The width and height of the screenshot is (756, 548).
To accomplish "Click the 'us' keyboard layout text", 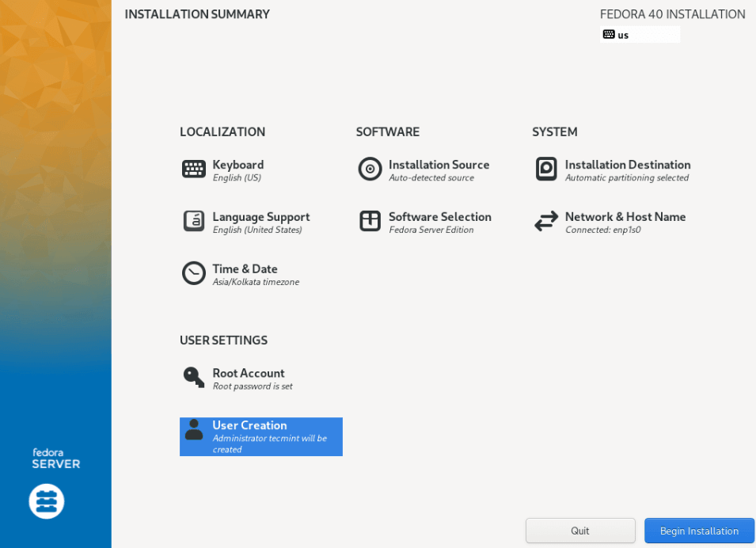I will coord(623,35).
